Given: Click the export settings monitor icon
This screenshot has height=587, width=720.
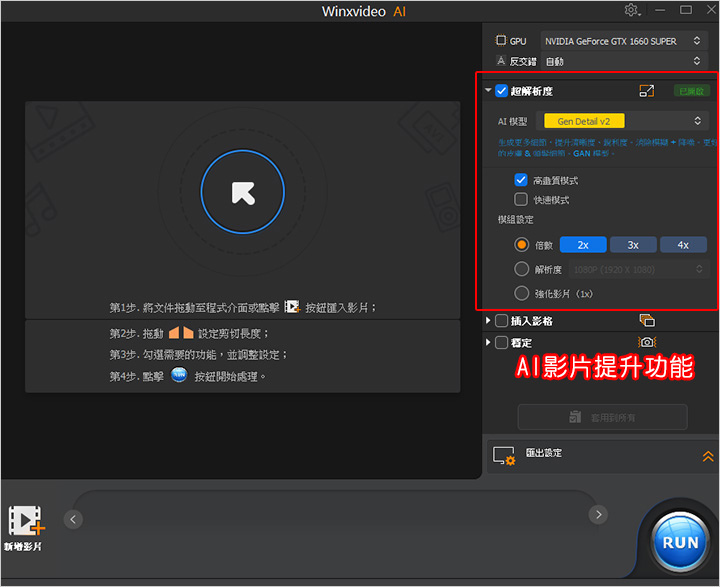Looking at the screenshot, I should point(504,456).
